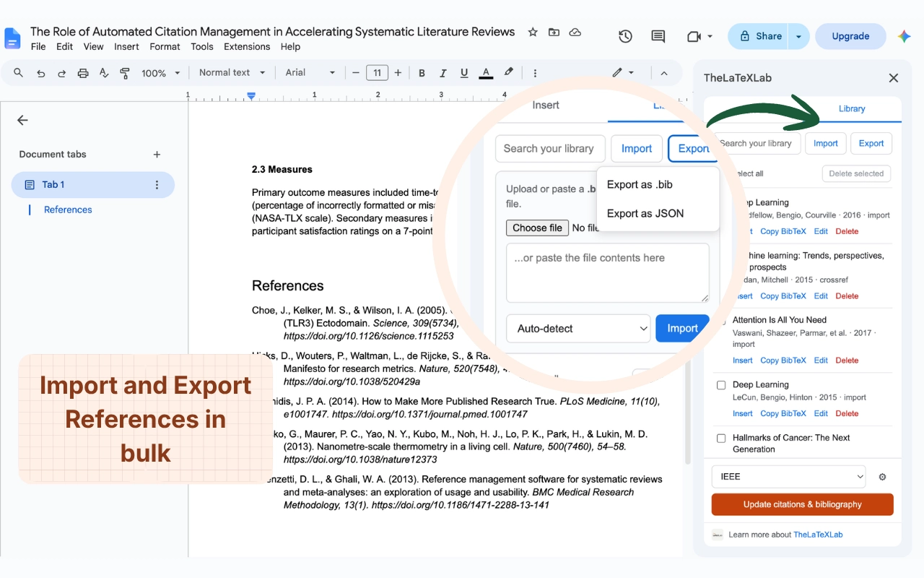The image size is (924, 578).
Task: Open the Google Docs home icon
Action: 13,38
